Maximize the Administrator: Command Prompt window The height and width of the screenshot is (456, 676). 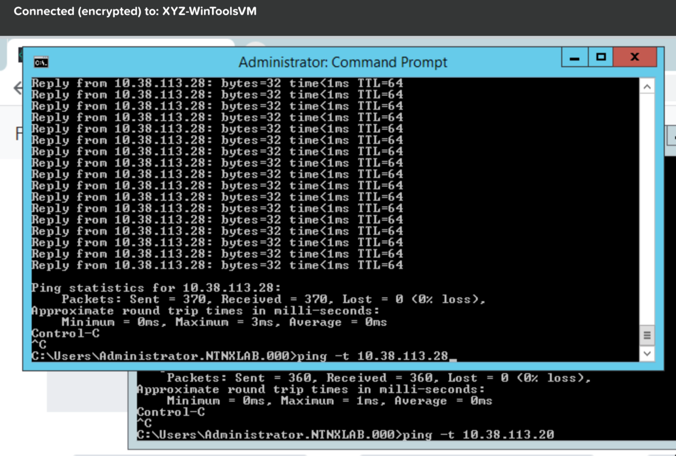[601, 57]
